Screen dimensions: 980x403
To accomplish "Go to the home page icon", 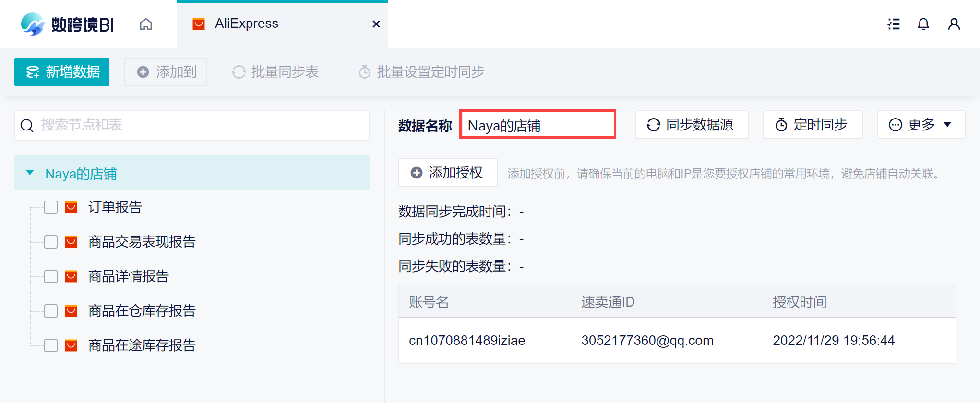I will 146,24.
